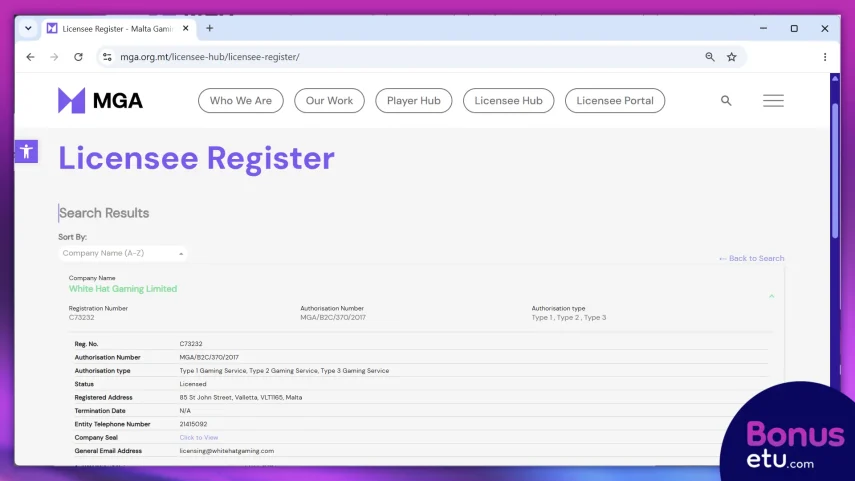Click telephone number 21415092
The image size is (855, 481).
point(193,424)
